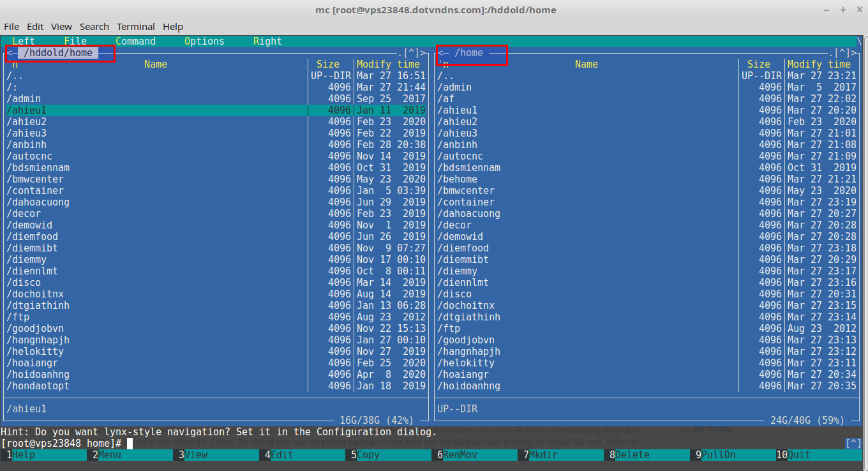Open the terminal window File menu
This screenshot has height=471, width=868.
[x=11, y=27]
